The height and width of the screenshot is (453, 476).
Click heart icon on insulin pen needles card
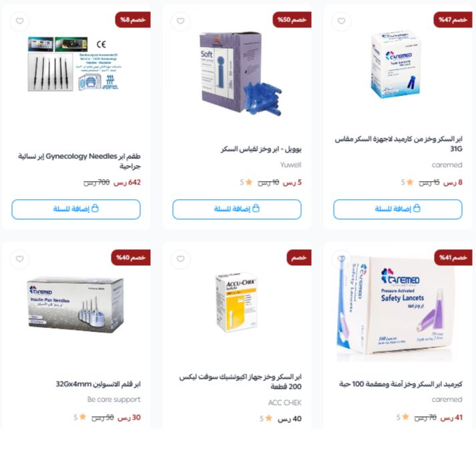click(20, 259)
